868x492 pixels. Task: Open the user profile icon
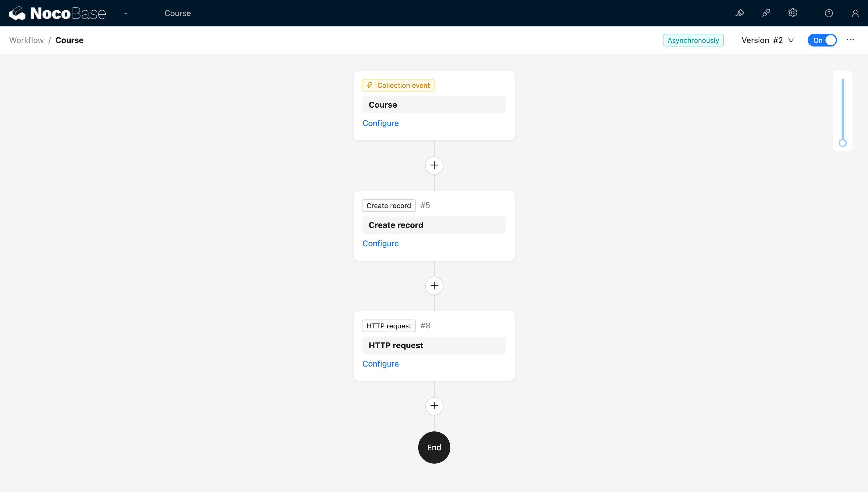[855, 13]
